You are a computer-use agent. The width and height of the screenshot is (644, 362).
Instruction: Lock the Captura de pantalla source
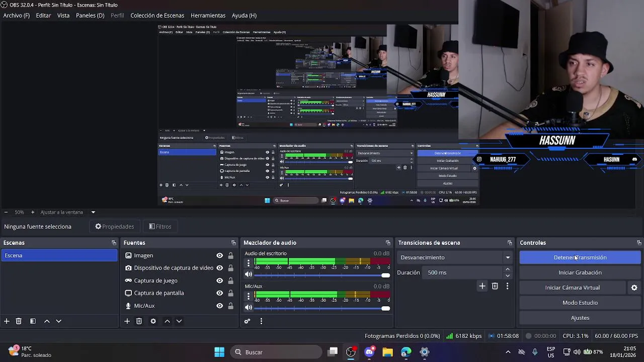tap(230, 293)
